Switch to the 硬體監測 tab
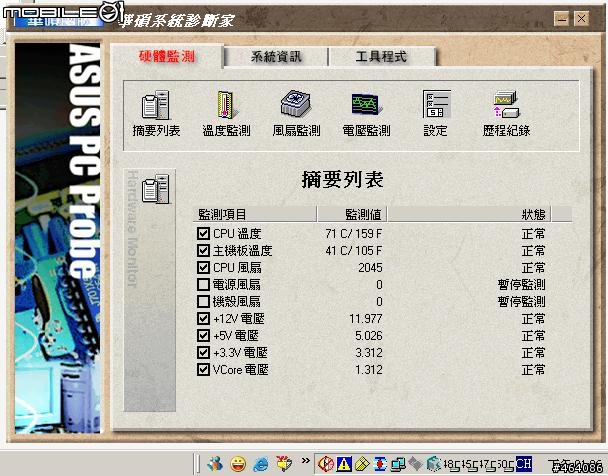 coord(167,57)
